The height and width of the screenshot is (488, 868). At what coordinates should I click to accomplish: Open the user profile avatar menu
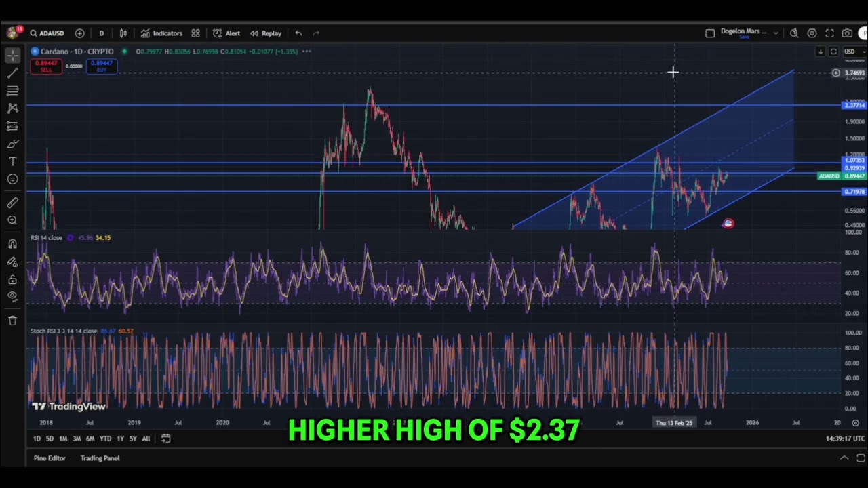tap(12, 33)
